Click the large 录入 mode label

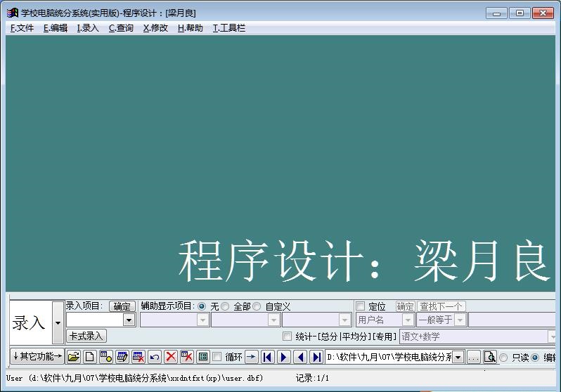pyautogui.click(x=29, y=323)
